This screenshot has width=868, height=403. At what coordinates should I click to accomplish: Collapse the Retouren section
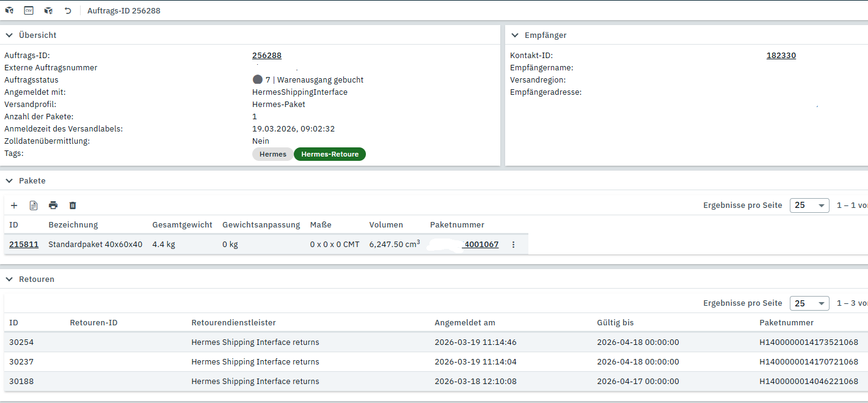point(9,279)
